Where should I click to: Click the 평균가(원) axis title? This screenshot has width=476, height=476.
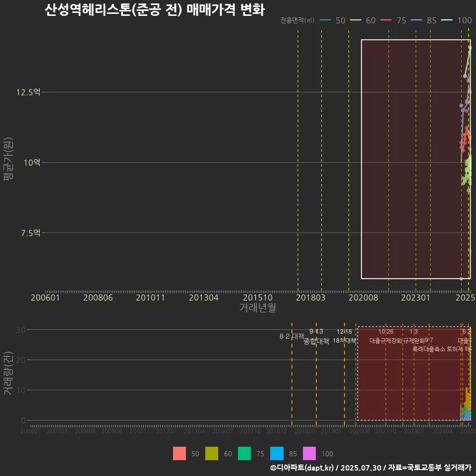[x=8, y=159]
